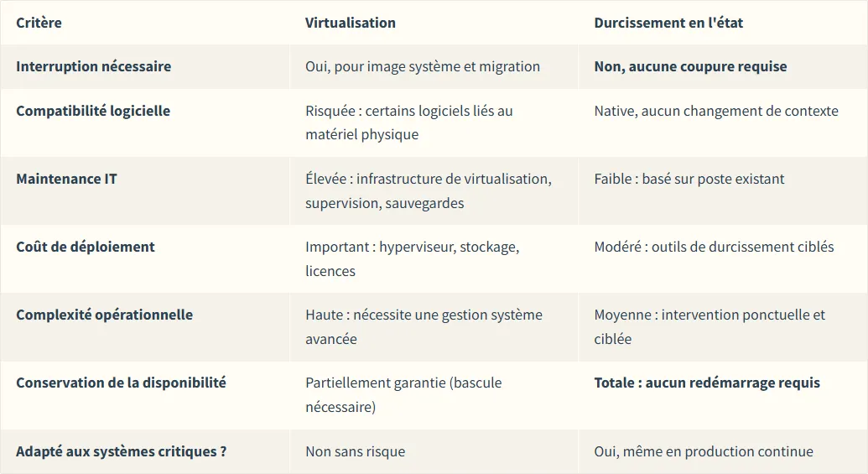The image size is (868, 474).
Task: Select "Native, aucun changement de contexte" cell
Action: [x=715, y=111]
